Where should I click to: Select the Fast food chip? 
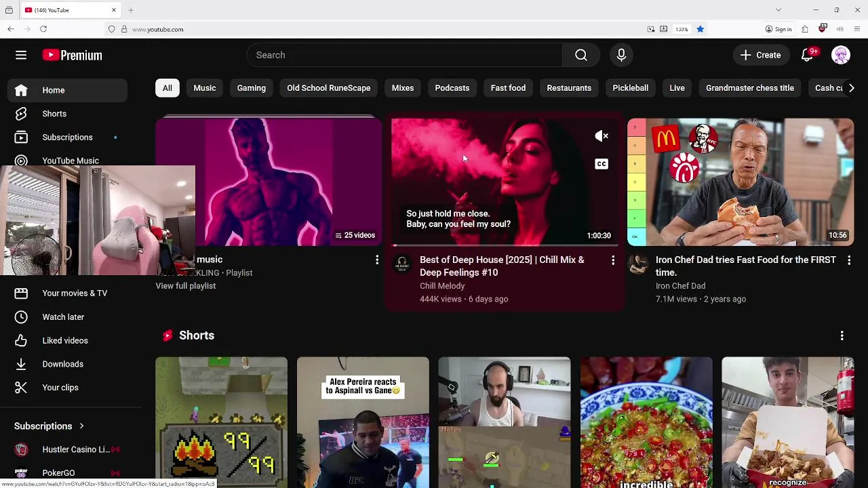(x=508, y=88)
